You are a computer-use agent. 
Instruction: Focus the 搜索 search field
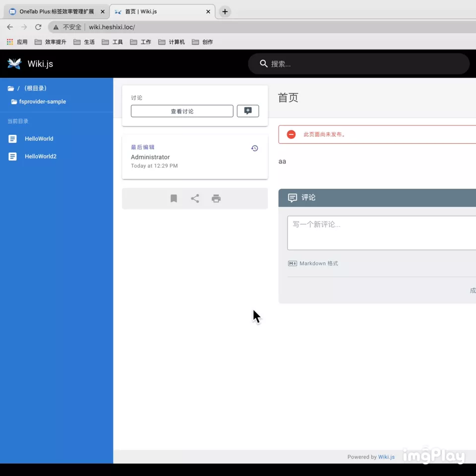[359, 64]
